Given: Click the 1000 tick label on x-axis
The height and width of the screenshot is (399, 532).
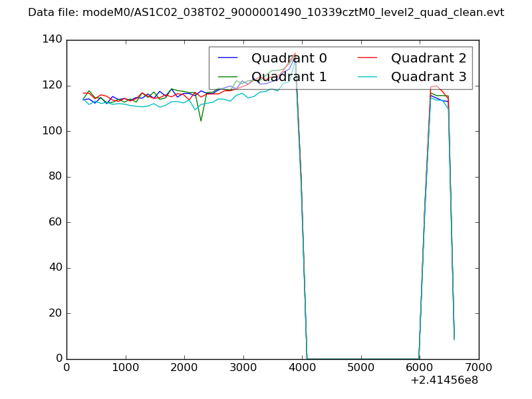Looking at the screenshot, I should point(125,367).
